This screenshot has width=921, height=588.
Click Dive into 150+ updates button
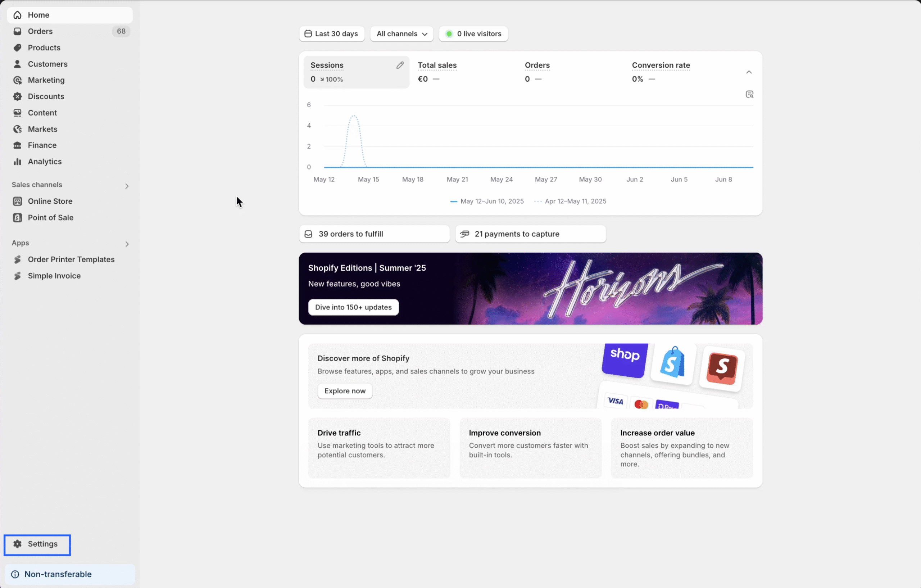coord(353,307)
